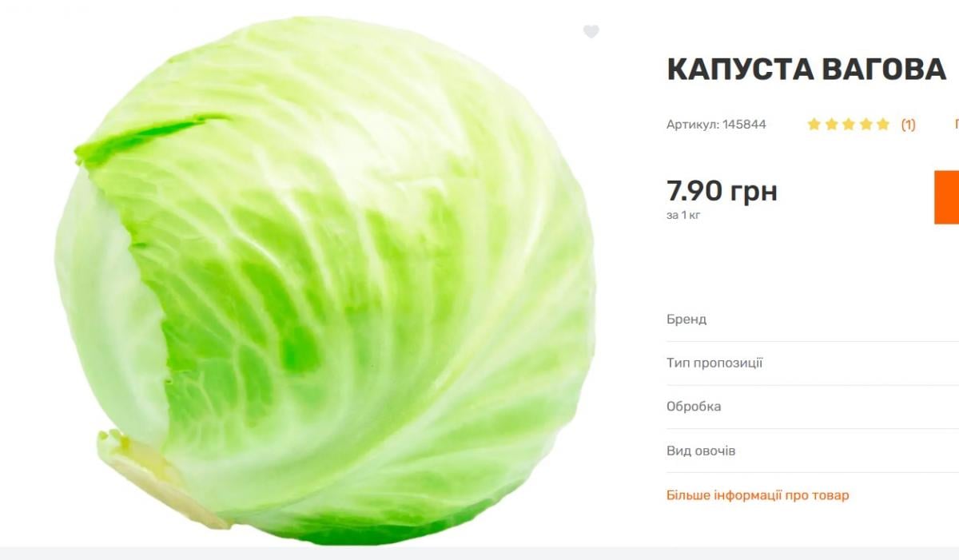Click the cabbage product photo
Screen dimensions: 959x560
tap(325, 280)
